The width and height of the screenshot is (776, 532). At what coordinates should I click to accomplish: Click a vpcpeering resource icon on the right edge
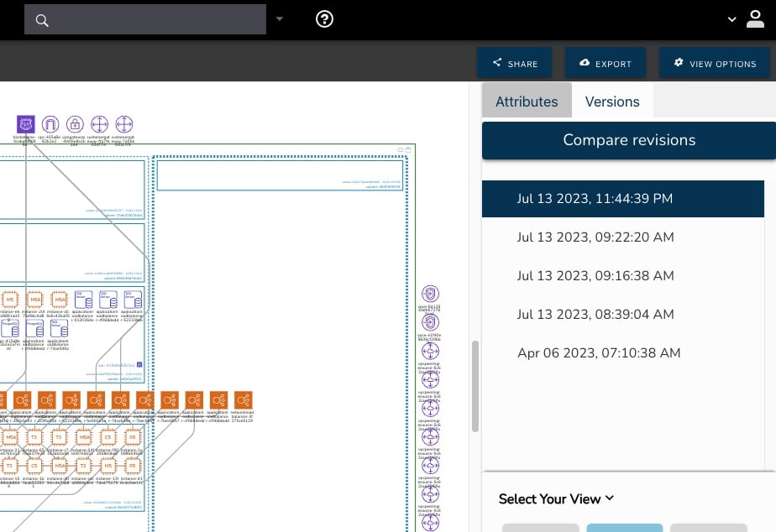(x=430, y=351)
